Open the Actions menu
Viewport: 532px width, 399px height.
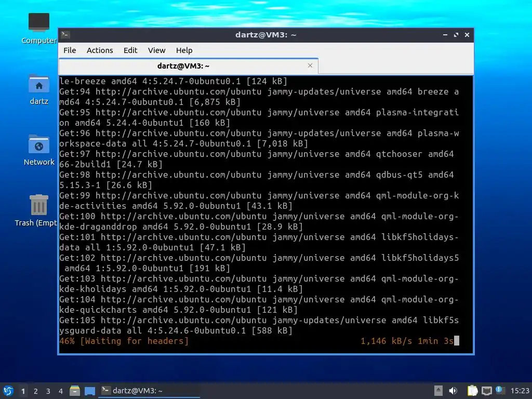(x=100, y=50)
